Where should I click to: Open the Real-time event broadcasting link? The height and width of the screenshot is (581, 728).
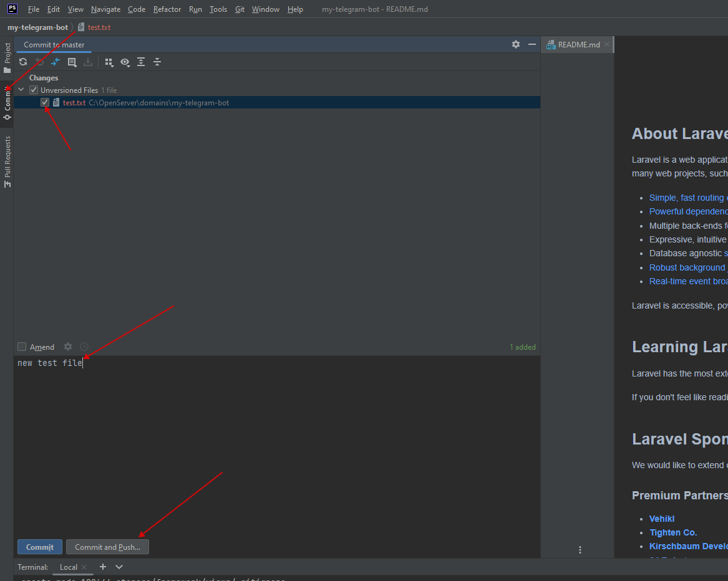coord(688,281)
